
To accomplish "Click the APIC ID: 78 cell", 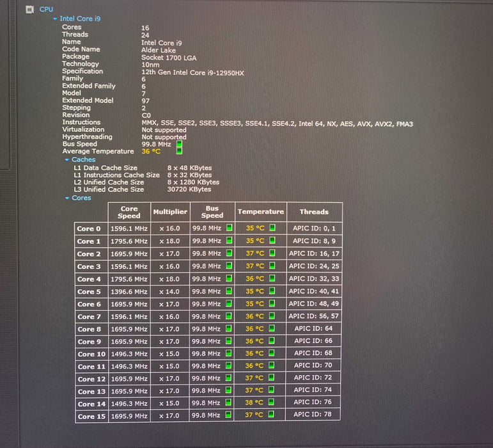I will coord(313,414).
